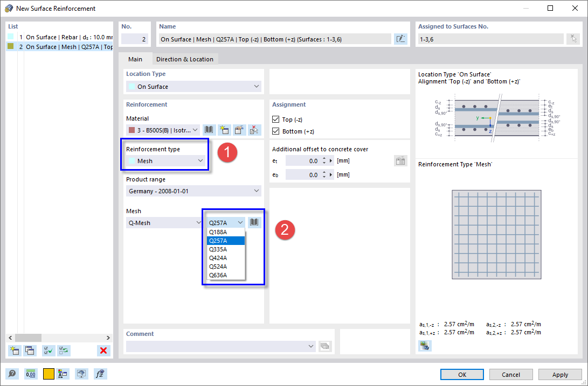The height and width of the screenshot is (386, 588).
Task: Switch to the Direction & Location tab
Action: 185,59
